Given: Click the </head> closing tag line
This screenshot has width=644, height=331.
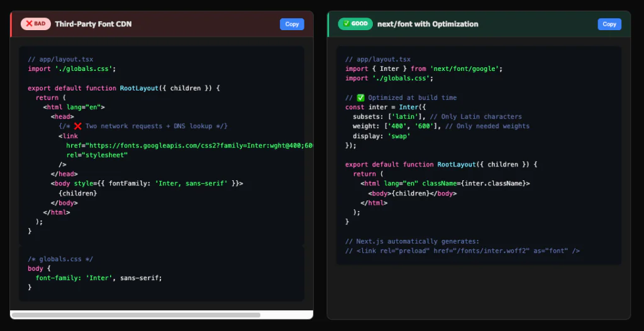Looking at the screenshot, I should click(x=64, y=174).
